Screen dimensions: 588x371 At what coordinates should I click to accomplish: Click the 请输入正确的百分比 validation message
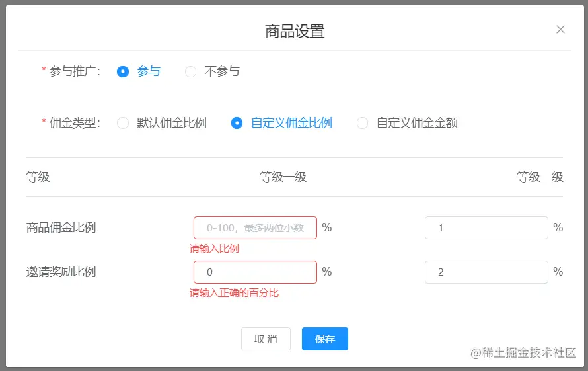234,293
